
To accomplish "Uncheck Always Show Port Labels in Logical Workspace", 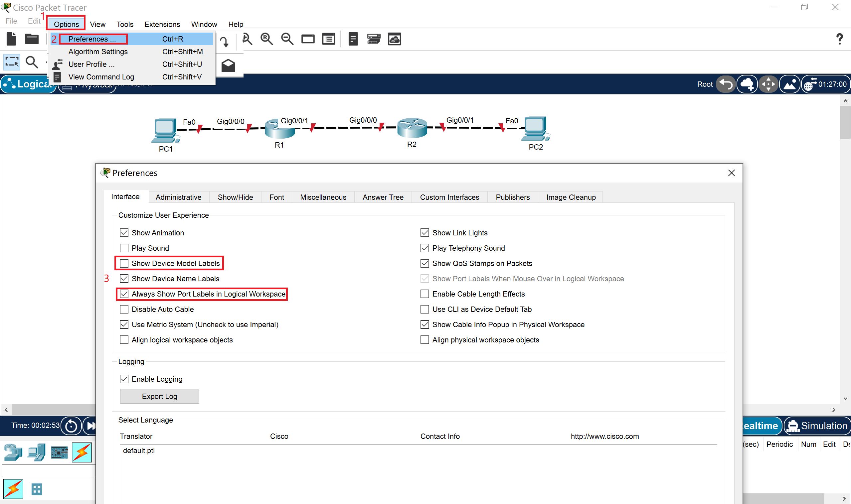I will click(124, 294).
